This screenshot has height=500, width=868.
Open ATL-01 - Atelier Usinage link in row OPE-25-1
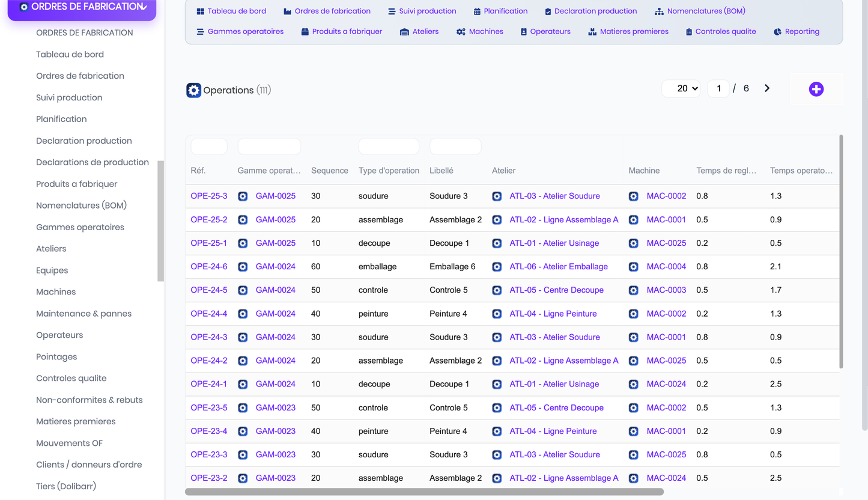click(554, 243)
